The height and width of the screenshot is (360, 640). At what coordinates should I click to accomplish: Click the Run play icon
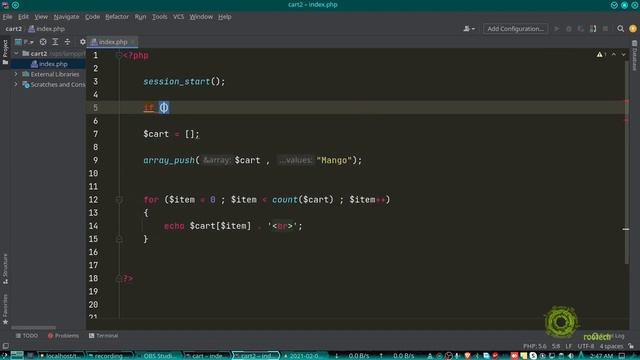pyautogui.click(x=556, y=29)
